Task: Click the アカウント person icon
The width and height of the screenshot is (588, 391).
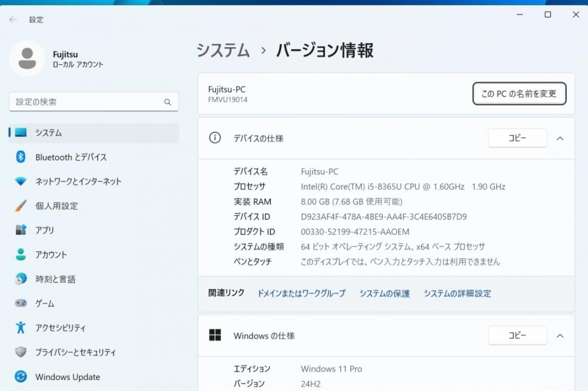Action: pyautogui.click(x=21, y=254)
